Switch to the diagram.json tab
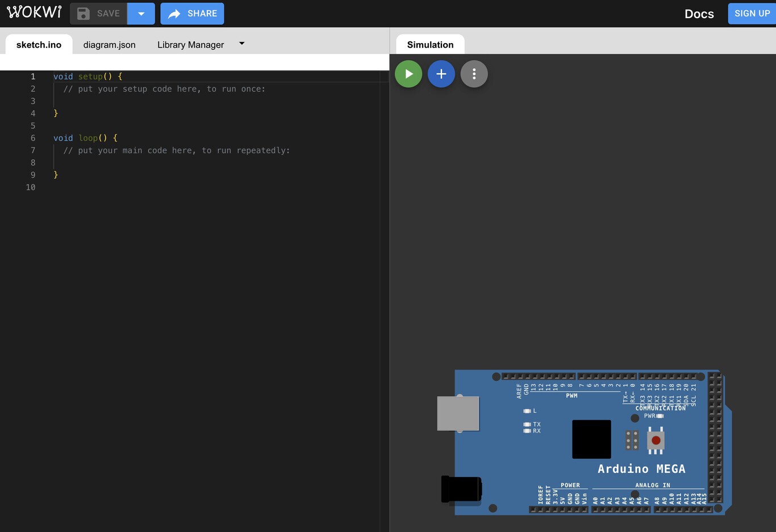Screen dimensions: 776x532 tap(109, 44)
